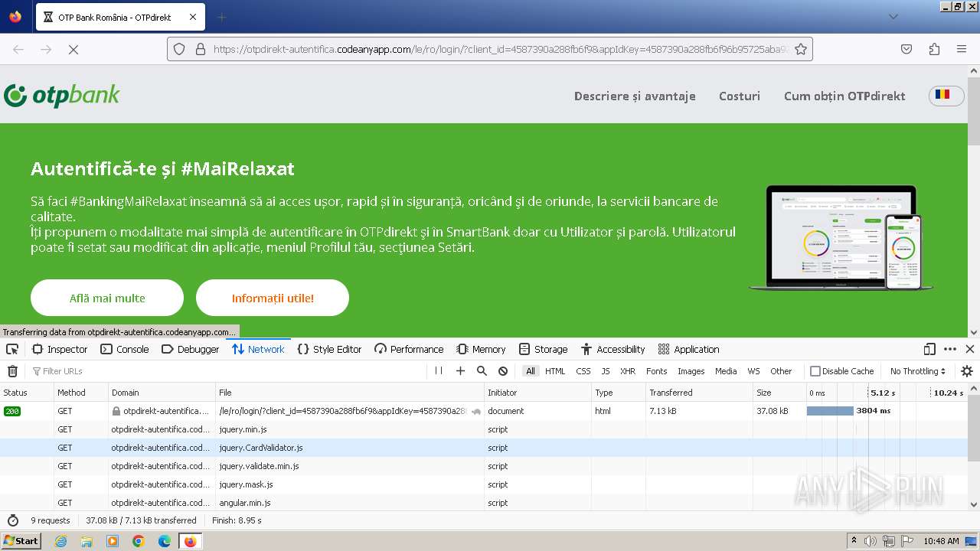Toggle responsive design mode icon
This screenshot has width=980, height=551.
point(929,349)
